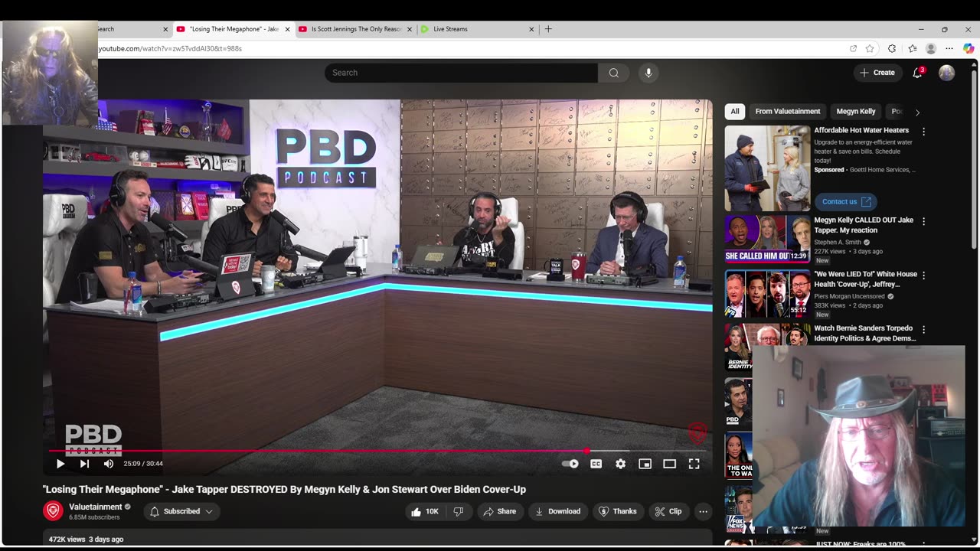This screenshot has height=551, width=980.
Task: Open the browser profile icon
Action: pyautogui.click(x=931, y=48)
